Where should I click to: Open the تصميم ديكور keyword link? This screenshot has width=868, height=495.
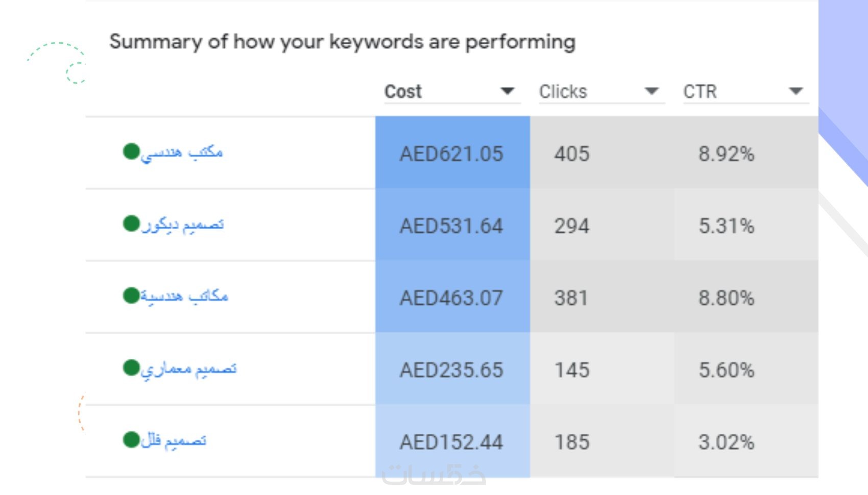pyautogui.click(x=183, y=225)
